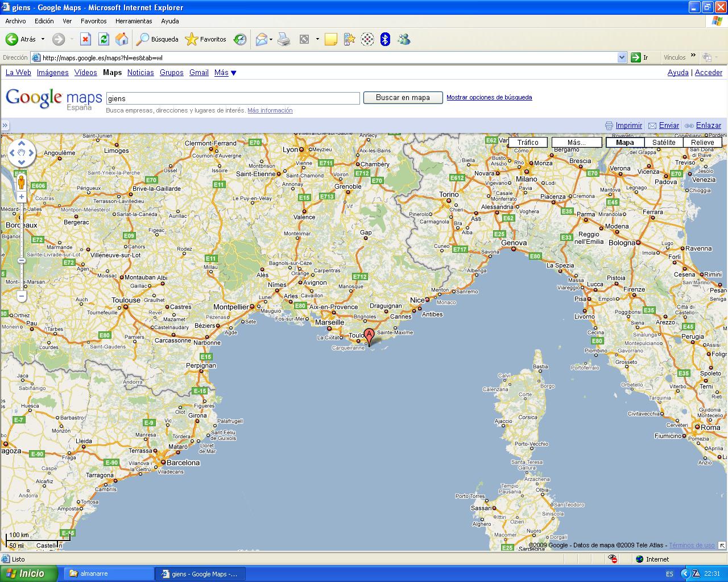Viewport: 728px width, 582px height.
Task: Zoom out with the minus button
Action: pos(22,296)
